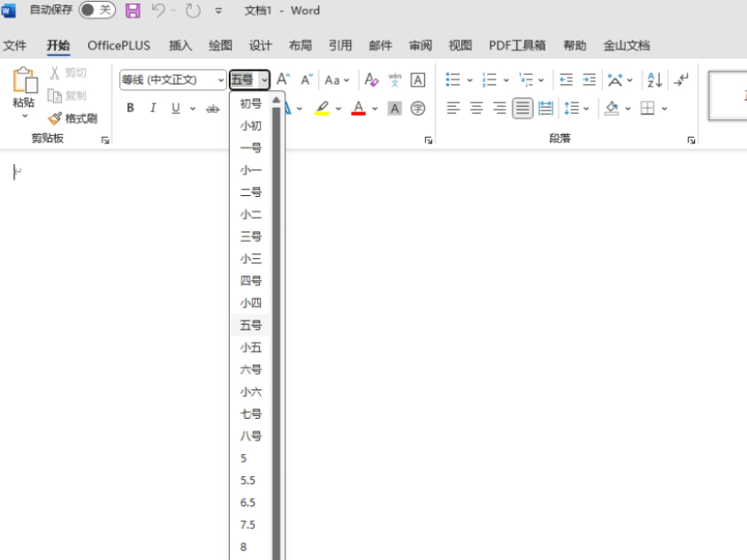Click the font size input box
This screenshot has width=747, height=560.
(244, 80)
